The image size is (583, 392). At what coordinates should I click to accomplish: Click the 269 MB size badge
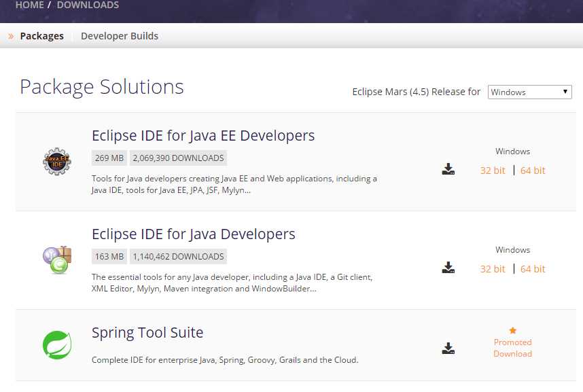click(x=109, y=158)
